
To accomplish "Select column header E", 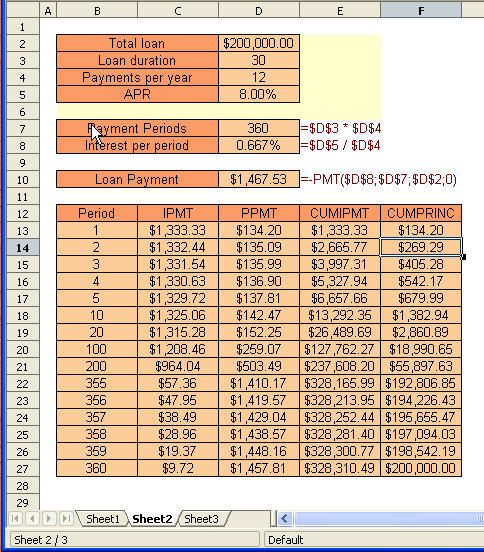I will [x=340, y=11].
